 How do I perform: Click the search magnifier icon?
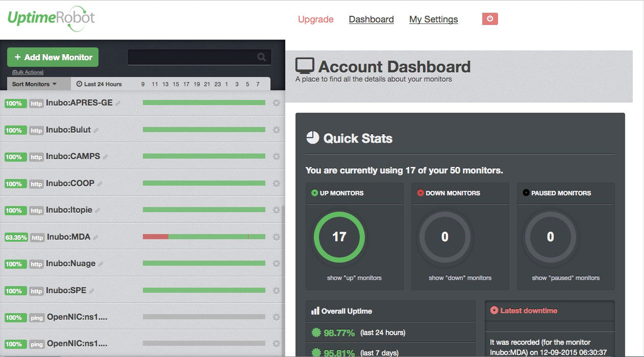[x=261, y=57]
